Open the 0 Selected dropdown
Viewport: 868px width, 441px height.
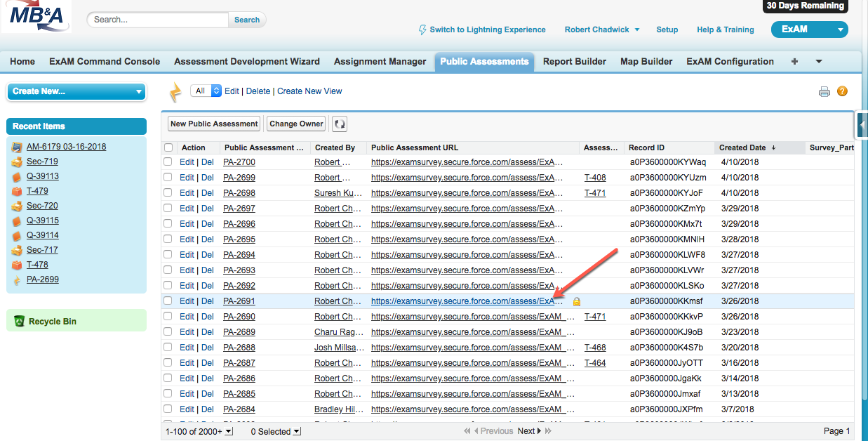(x=276, y=431)
